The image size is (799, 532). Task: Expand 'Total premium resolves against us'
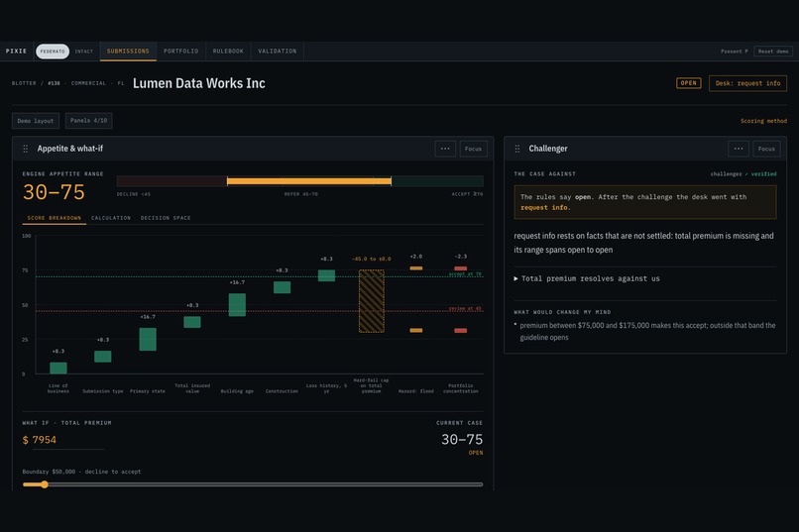click(x=587, y=278)
